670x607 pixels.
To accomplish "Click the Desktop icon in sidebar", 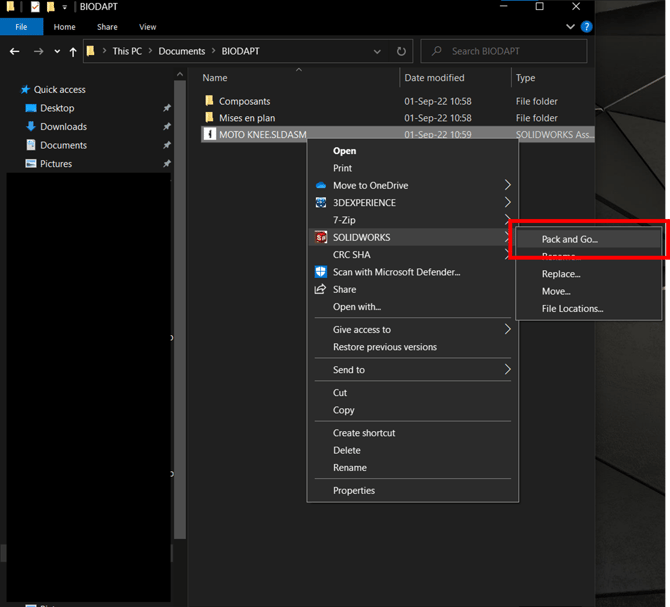I will click(x=31, y=108).
